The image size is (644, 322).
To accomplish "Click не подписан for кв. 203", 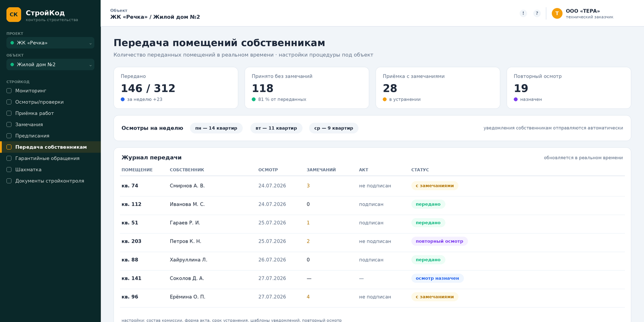I will point(375,241).
